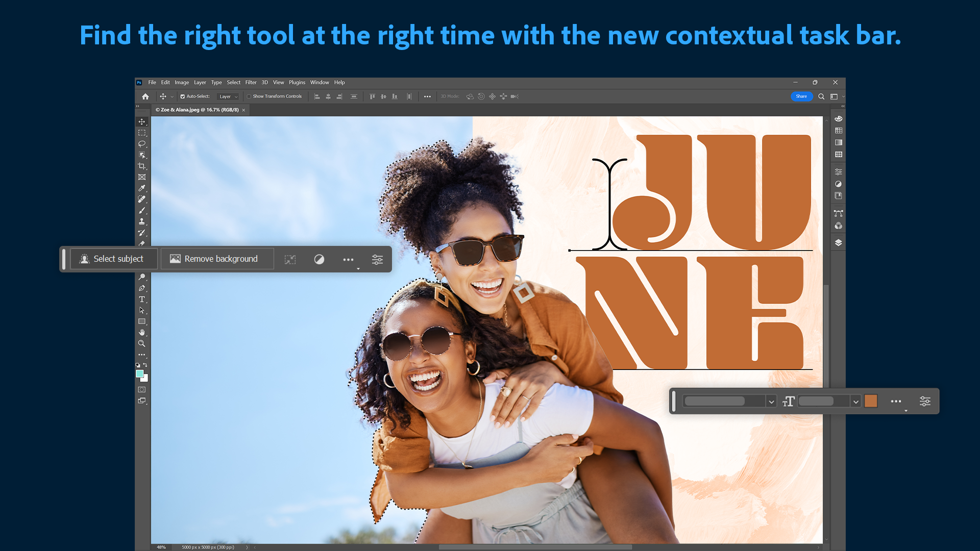Click the Remove background button
Screen dimensions: 980x551
(x=216, y=259)
